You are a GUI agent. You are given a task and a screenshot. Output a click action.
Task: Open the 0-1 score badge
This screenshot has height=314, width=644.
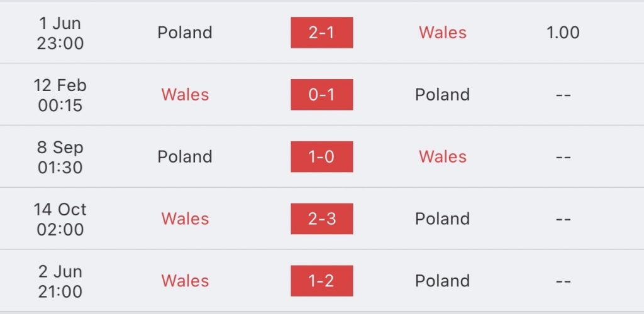321,95
